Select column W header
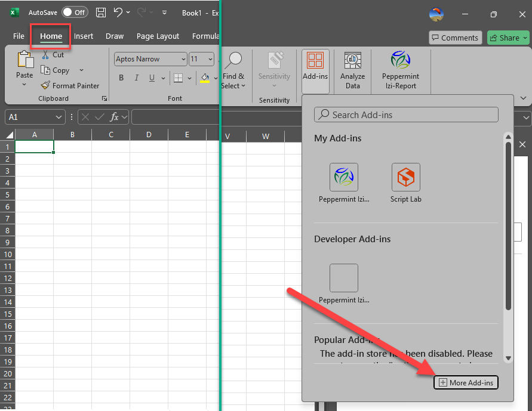The width and height of the screenshot is (532, 411). click(266, 136)
